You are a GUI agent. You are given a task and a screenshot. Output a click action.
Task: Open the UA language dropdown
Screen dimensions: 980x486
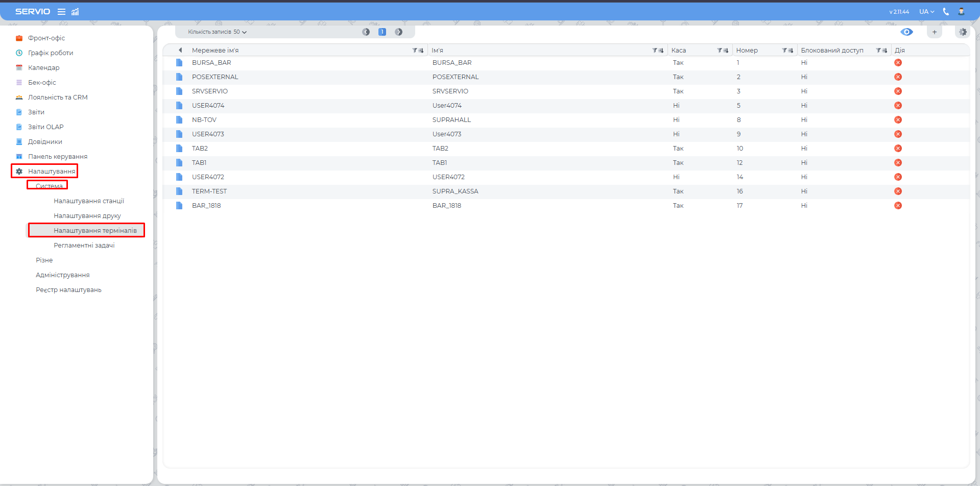click(926, 12)
